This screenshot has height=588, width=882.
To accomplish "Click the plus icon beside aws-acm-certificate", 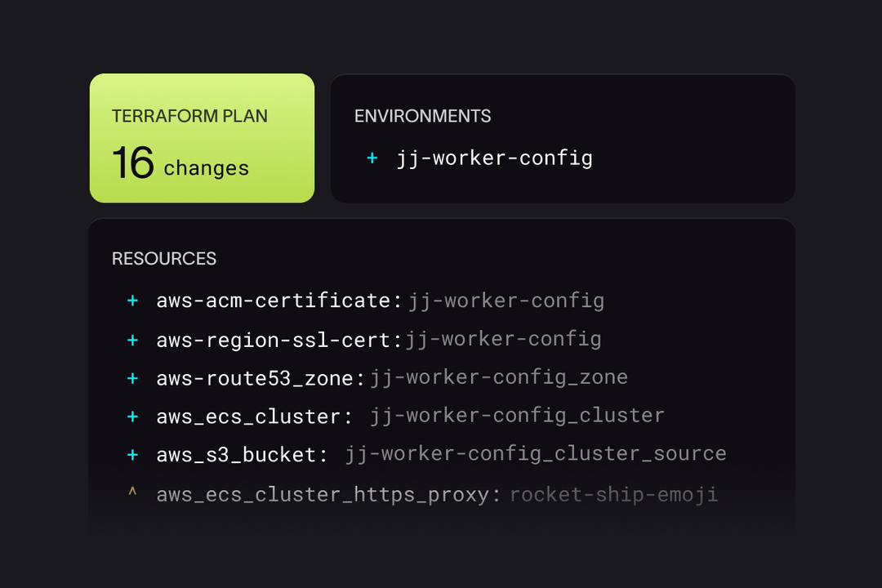I will click(132, 301).
